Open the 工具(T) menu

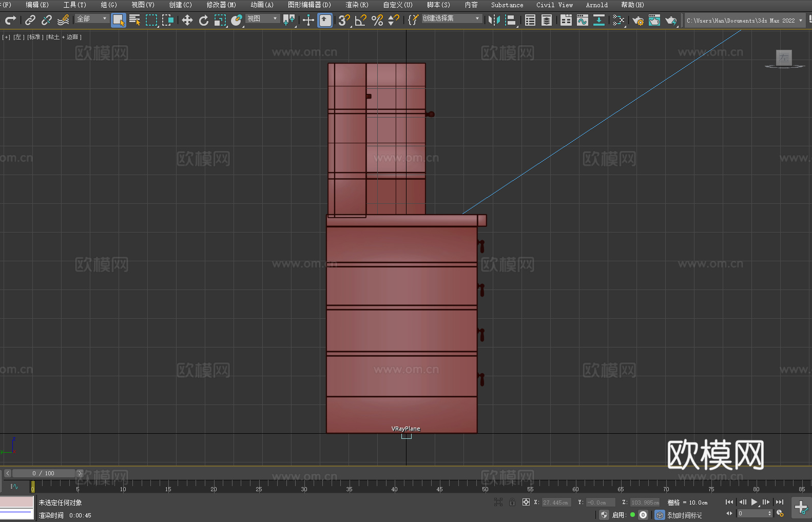click(75, 5)
